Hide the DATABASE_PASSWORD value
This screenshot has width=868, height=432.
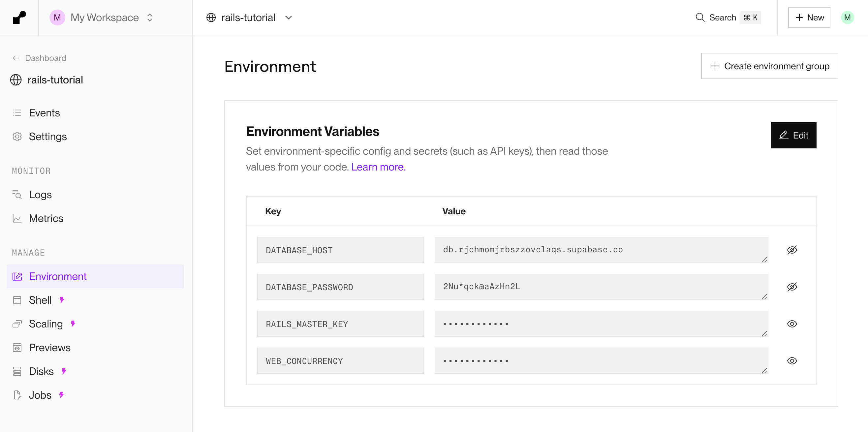click(x=792, y=287)
